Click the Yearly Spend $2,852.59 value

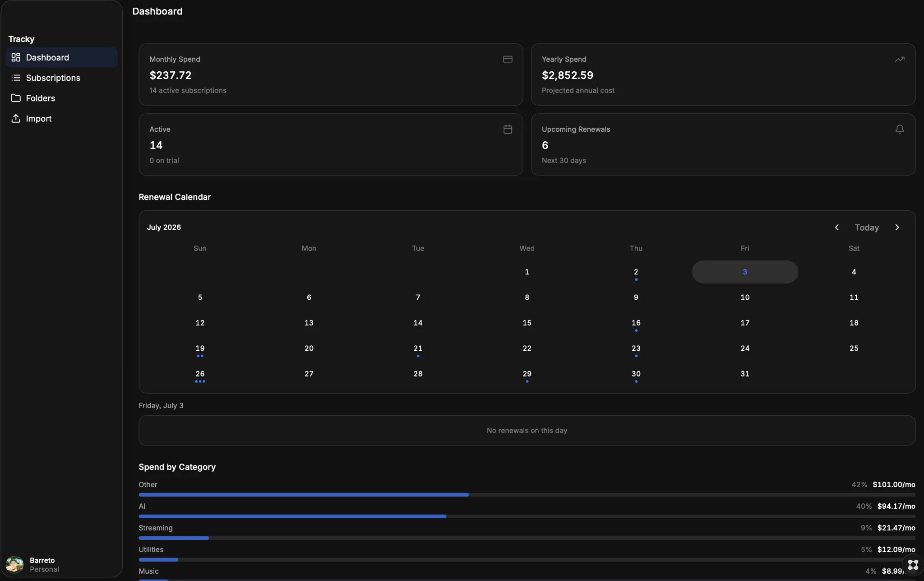(568, 75)
